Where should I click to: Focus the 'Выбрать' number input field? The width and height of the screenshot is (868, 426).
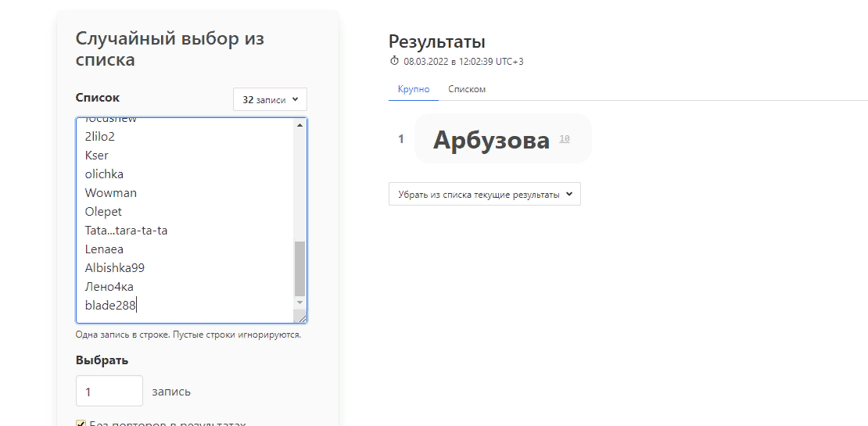109,391
